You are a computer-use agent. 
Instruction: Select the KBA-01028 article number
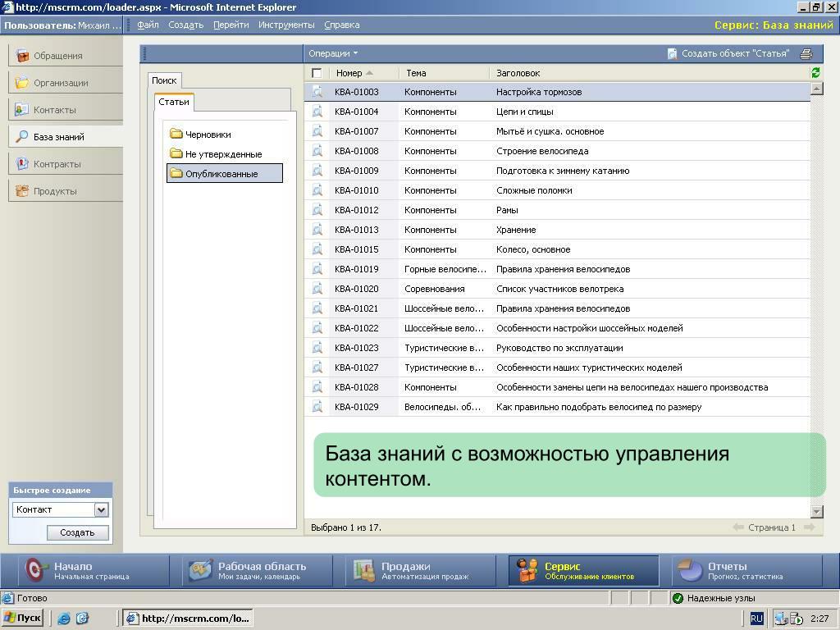(x=356, y=387)
